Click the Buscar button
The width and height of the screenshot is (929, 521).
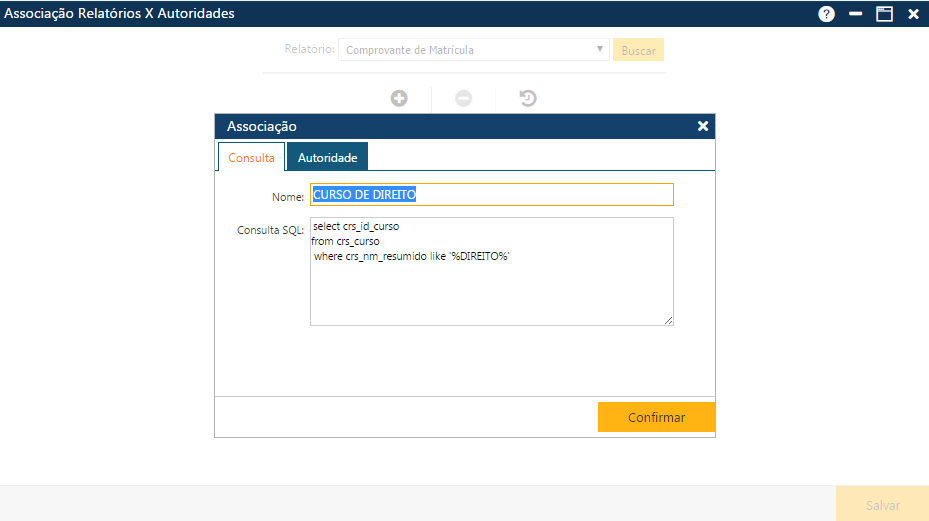[637, 50]
